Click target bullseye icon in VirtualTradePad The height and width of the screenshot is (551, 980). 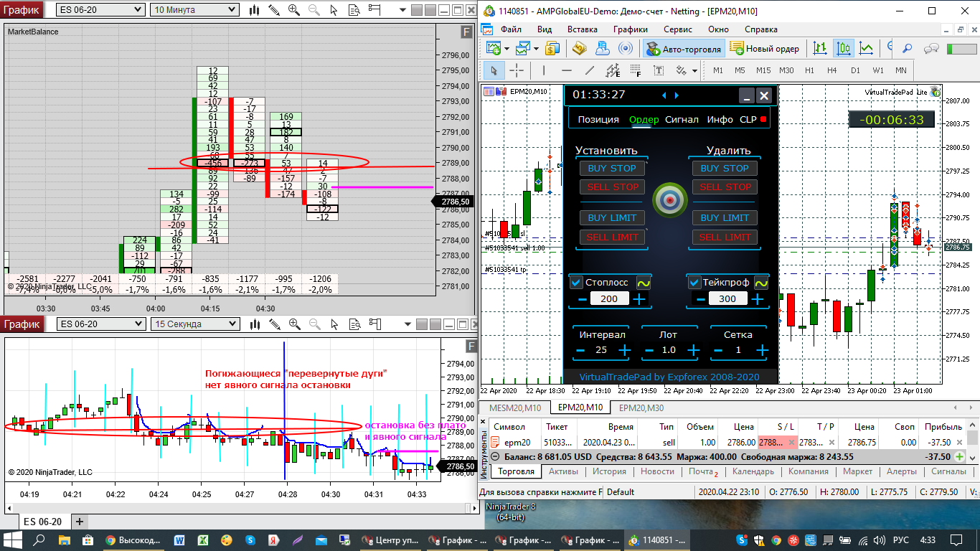point(669,199)
